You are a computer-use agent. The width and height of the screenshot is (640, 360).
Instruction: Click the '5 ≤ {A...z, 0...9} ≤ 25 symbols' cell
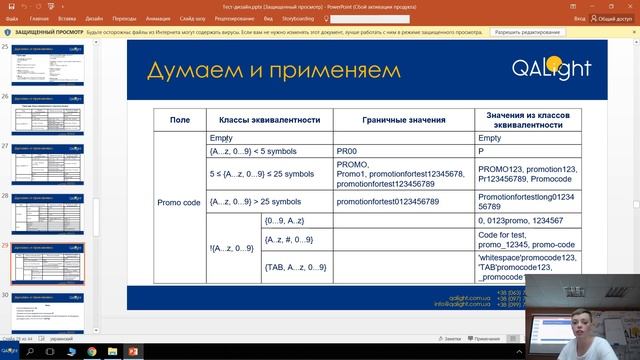(x=270, y=174)
